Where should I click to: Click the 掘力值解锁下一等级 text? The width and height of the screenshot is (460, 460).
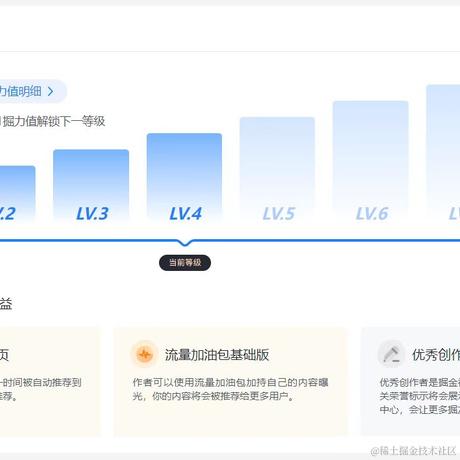coord(53,121)
